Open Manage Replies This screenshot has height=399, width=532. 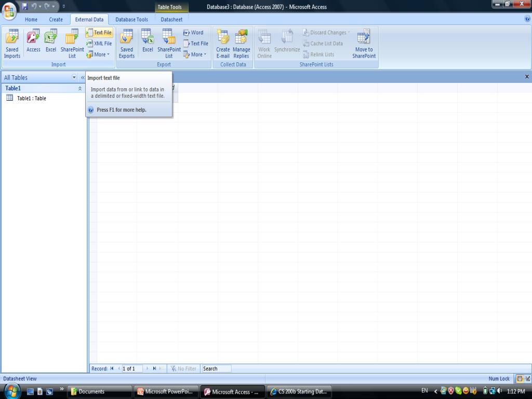click(241, 44)
